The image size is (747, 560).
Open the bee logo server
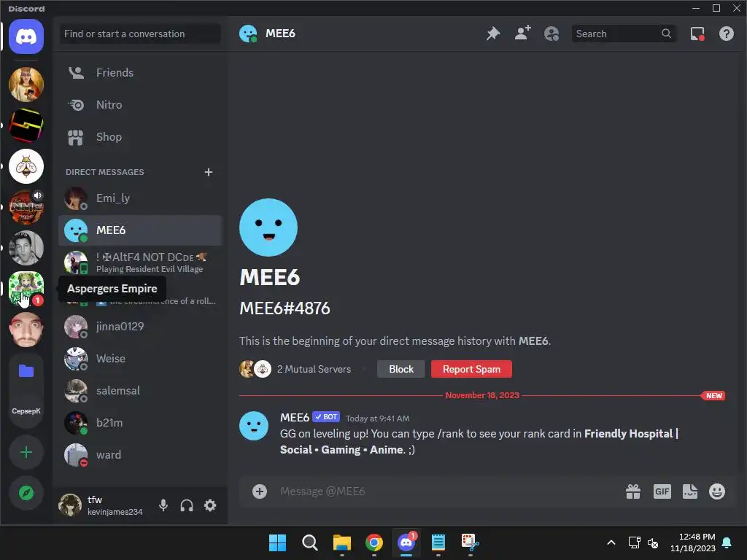click(26, 166)
